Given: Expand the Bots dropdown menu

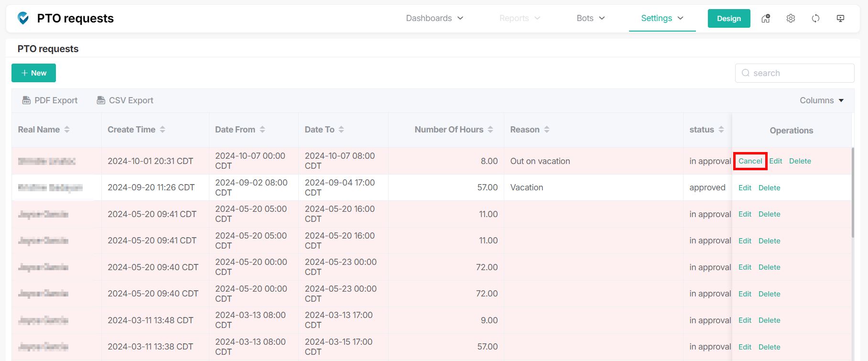Looking at the screenshot, I should (x=590, y=18).
